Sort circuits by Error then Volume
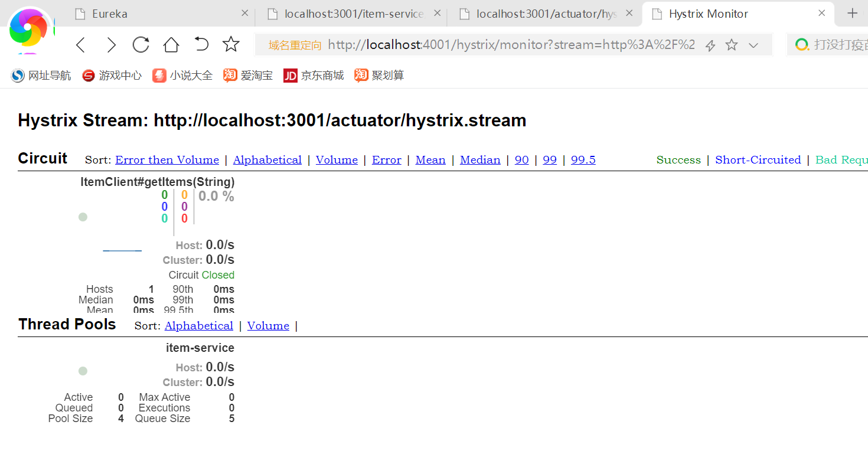868x451 pixels. pyautogui.click(x=167, y=159)
